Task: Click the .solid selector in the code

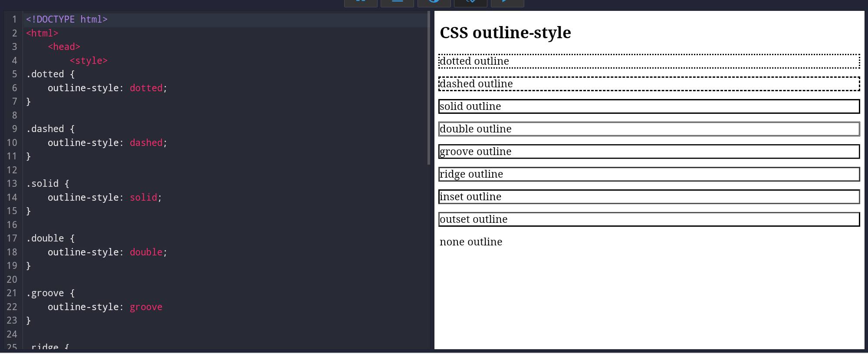Action: 42,184
